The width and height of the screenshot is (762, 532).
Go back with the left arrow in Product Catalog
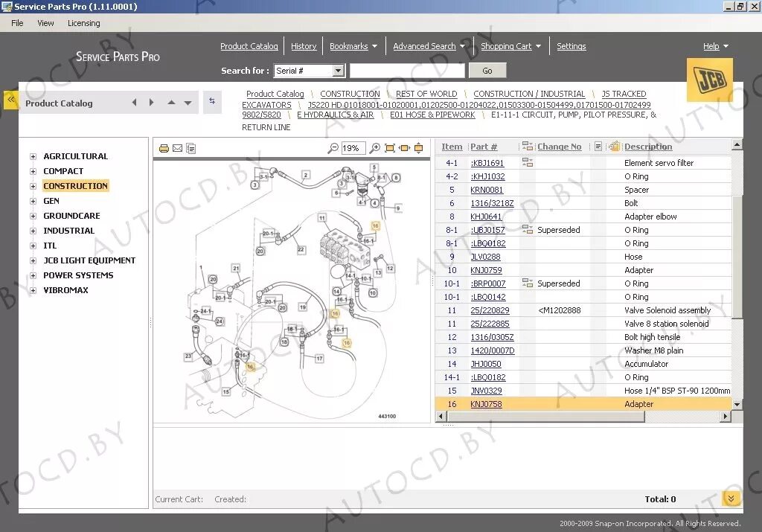(134, 103)
